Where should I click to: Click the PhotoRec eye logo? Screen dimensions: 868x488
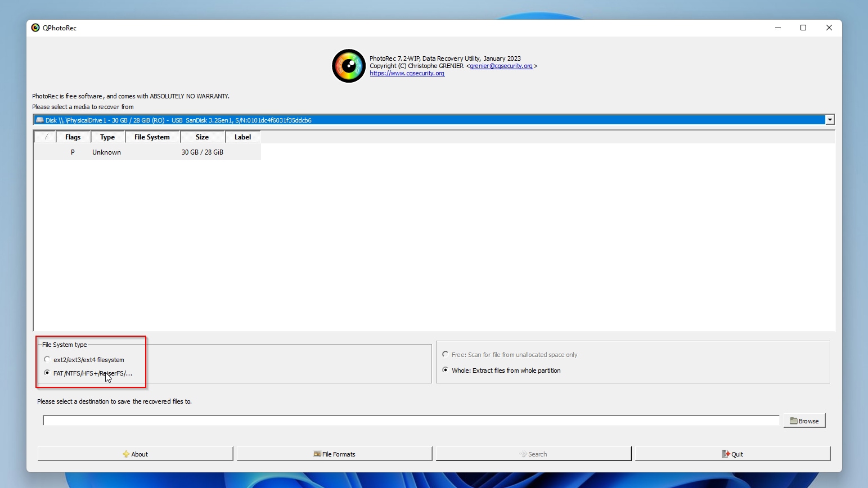point(348,65)
